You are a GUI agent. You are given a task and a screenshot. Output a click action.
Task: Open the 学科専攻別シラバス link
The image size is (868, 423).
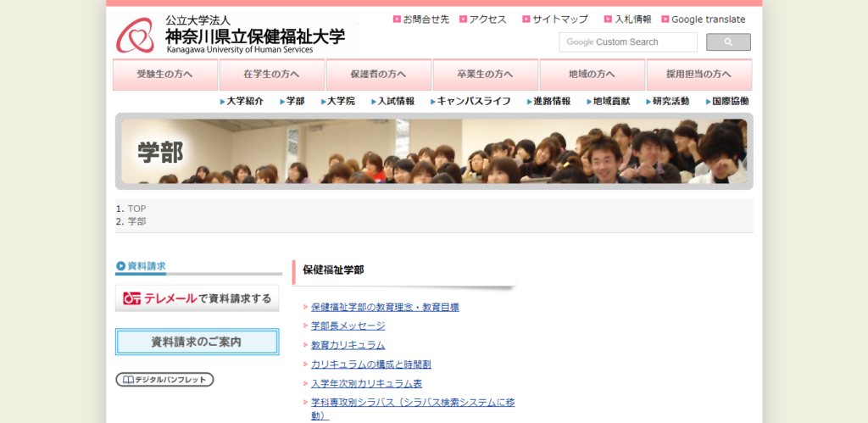point(413,409)
